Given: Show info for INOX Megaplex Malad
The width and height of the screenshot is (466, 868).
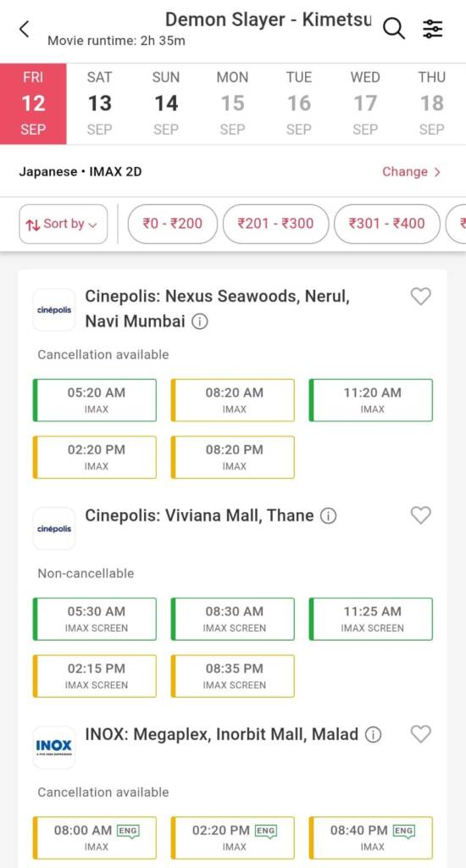Looking at the screenshot, I should (374, 735).
